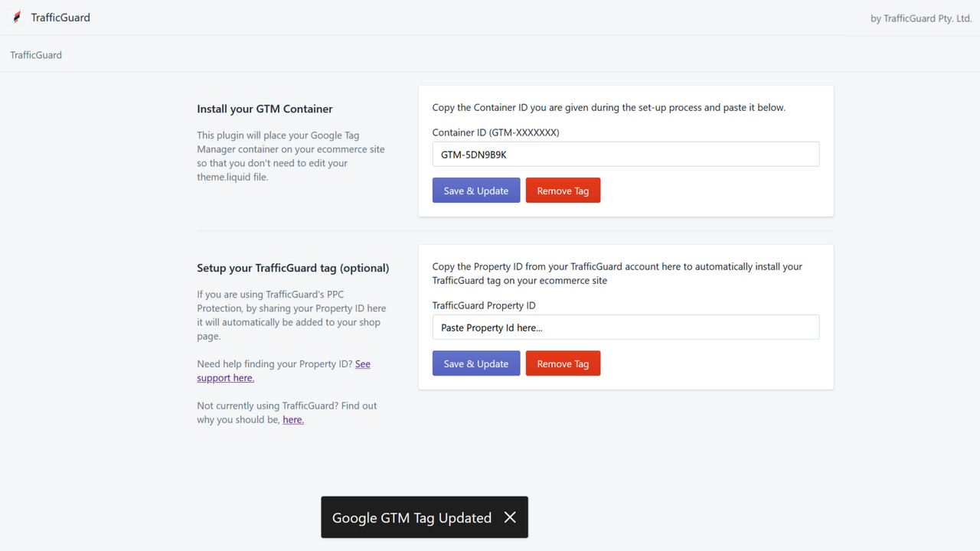The height and width of the screenshot is (551, 980).
Task: Click the TrafficGuard breadcrumb text
Action: (x=36, y=55)
